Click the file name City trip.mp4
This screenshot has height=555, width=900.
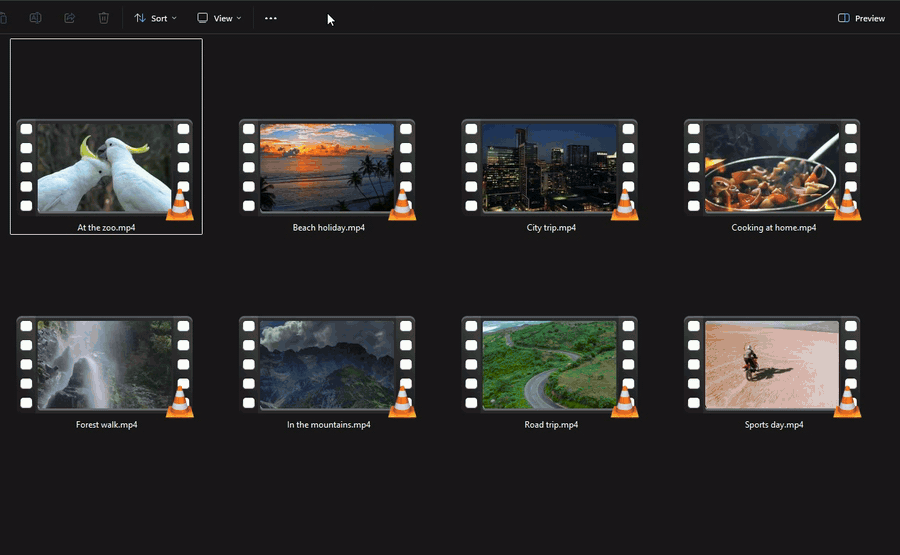(x=551, y=227)
